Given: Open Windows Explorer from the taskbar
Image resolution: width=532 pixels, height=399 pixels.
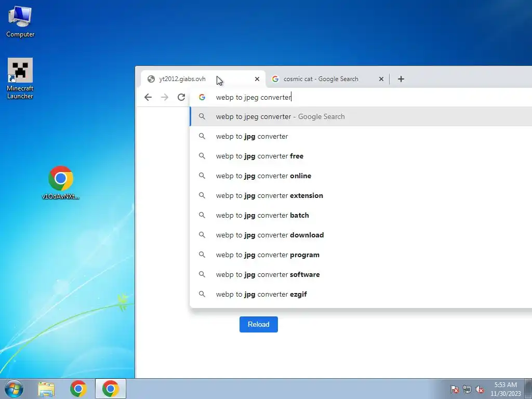Looking at the screenshot, I should click(46, 389).
